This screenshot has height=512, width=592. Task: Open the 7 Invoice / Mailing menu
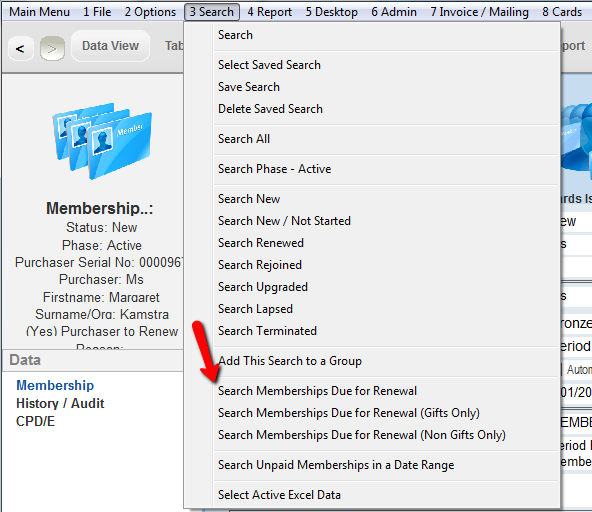pyautogui.click(x=479, y=12)
